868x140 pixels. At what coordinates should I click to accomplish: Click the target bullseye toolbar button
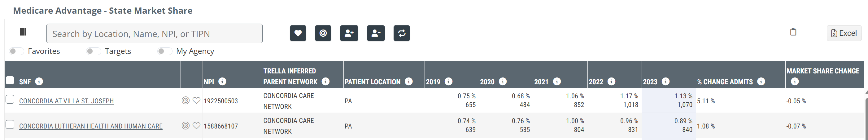pos(323,33)
